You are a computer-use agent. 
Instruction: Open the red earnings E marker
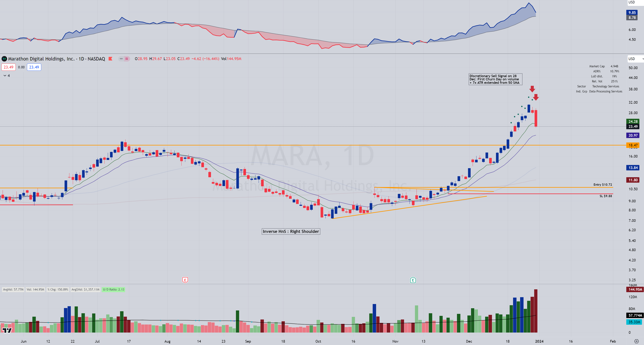click(x=185, y=280)
